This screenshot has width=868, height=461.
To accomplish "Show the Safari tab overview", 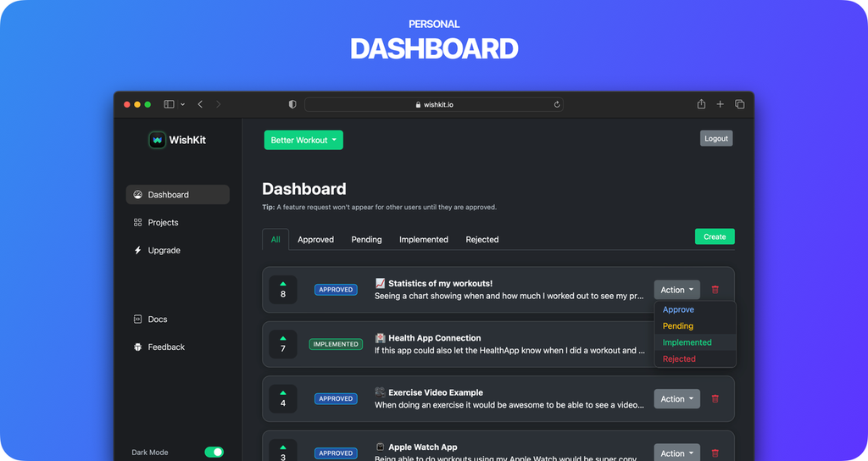I will (x=739, y=104).
